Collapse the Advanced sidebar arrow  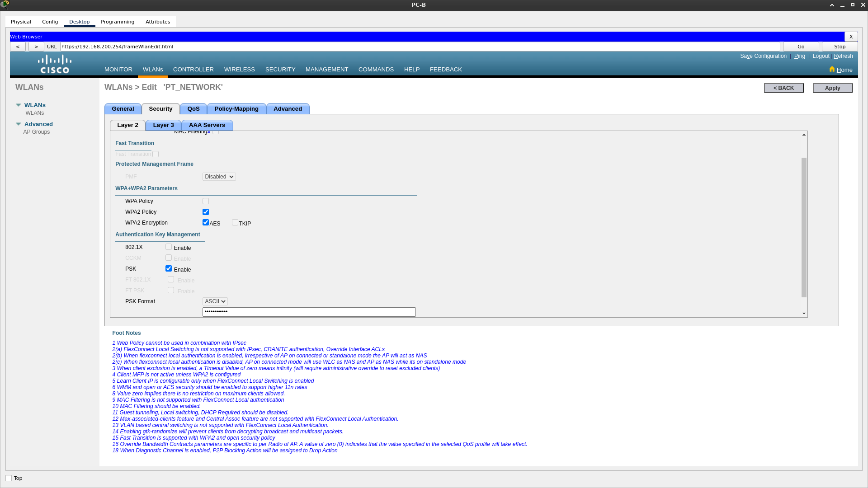coord(19,124)
